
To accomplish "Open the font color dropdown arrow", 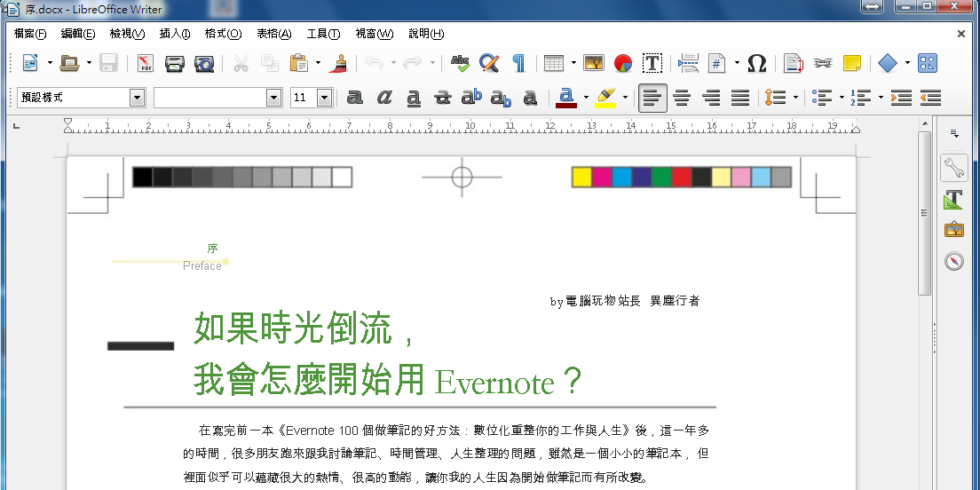I will pos(586,98).
